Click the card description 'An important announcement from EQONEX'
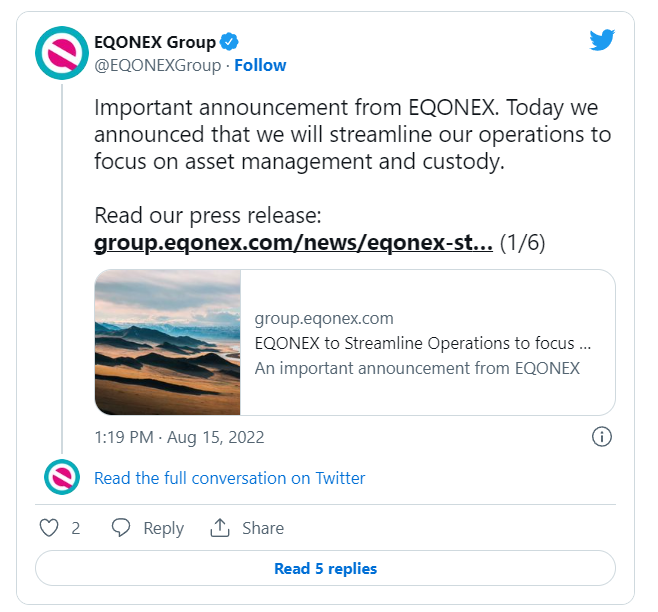 tap(417, 368)
